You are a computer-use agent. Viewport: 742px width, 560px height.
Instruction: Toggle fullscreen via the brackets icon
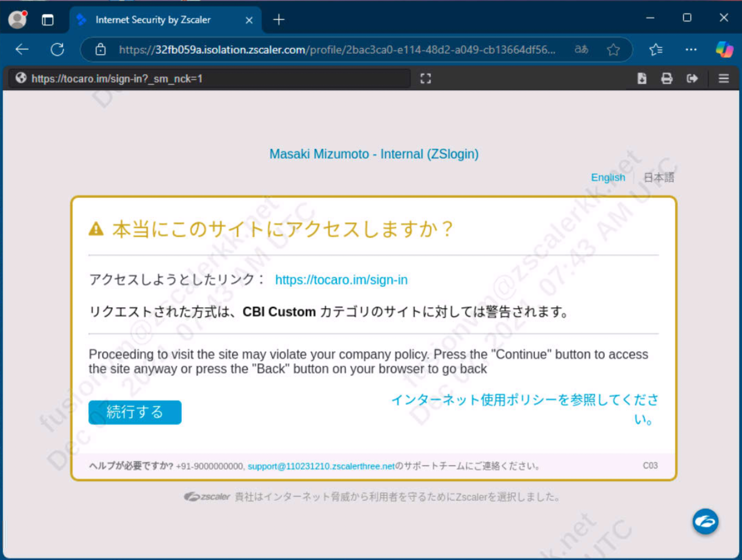point(426,78)
